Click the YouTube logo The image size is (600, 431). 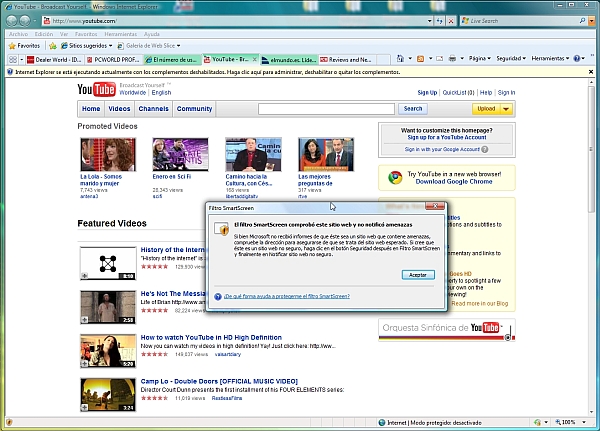point(100,91)
